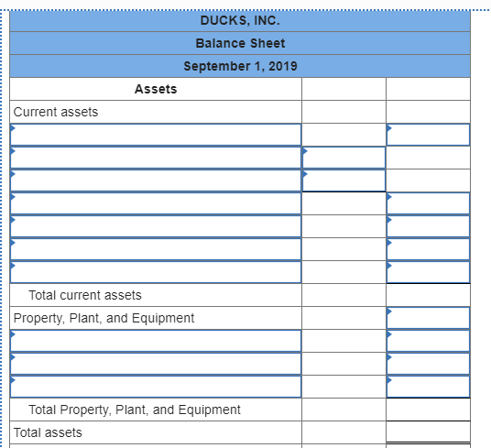Click the Total Property, Plant, and Equipment label
This screenshot has height=448, width=491.
click(x=135, y=410)
